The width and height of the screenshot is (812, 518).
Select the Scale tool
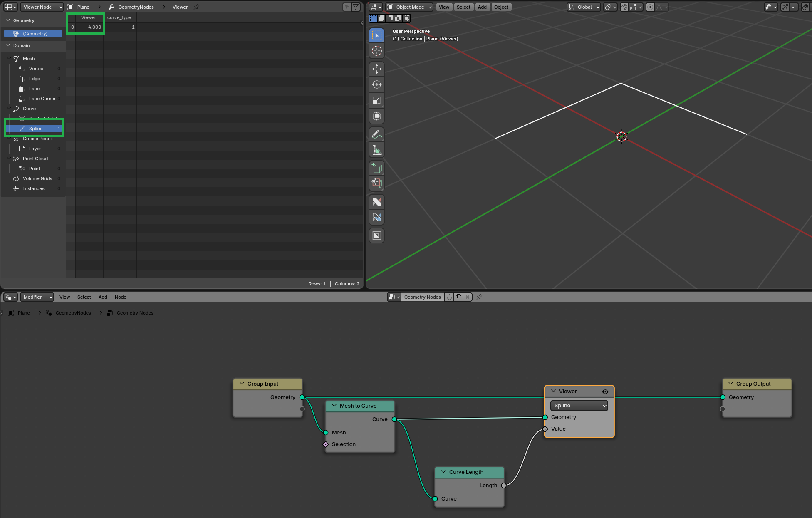pos(376,100)
